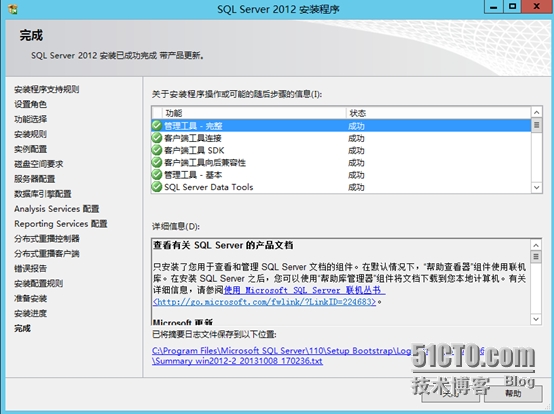Image resolution: width=554 pixels, height=414 pixels.
Task: Select the 客户端工具 SDK feature row
Action: [341, 150]
